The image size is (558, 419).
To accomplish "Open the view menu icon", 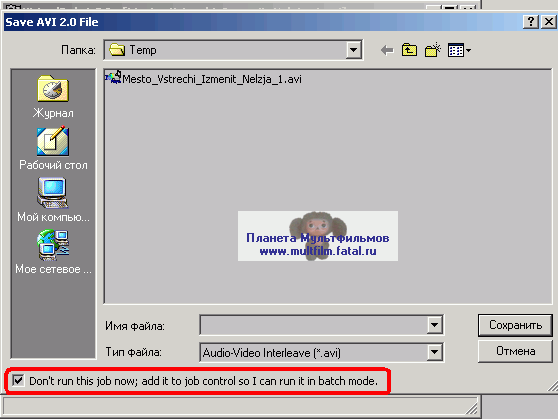I will pos(459,50).
